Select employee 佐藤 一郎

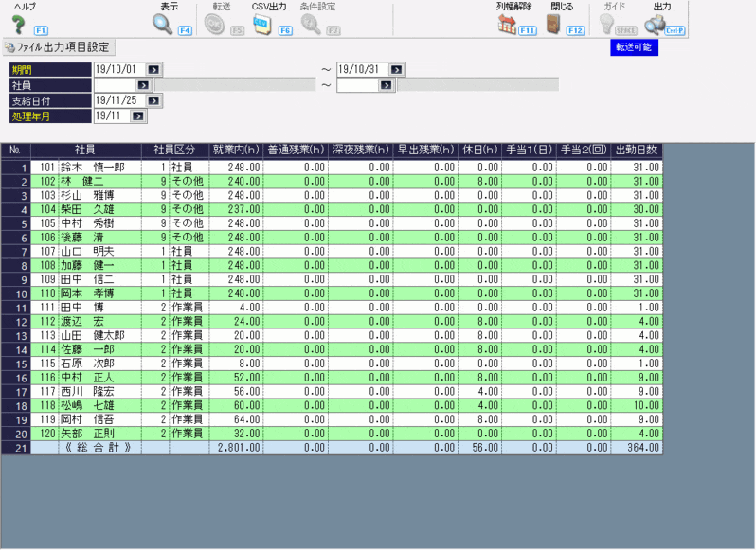coord(87,349)
